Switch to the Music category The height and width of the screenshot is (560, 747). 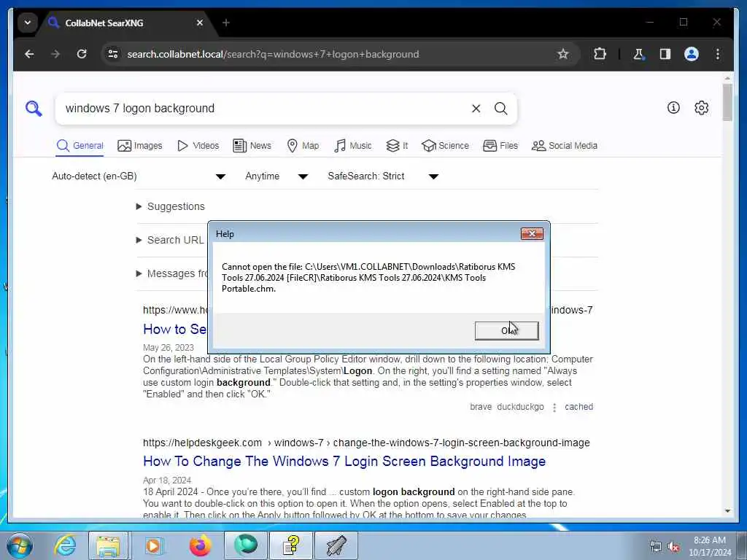click(x=353, y=146)
